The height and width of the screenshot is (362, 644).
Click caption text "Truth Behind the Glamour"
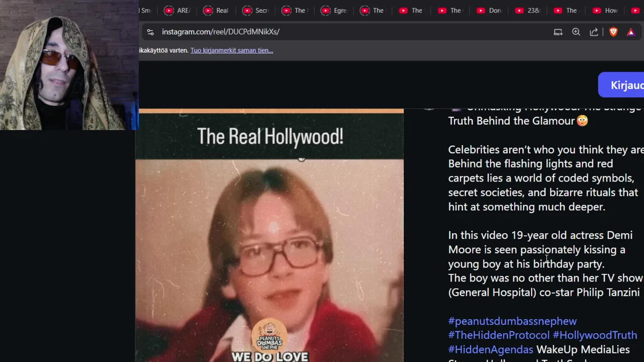point(511,121)
